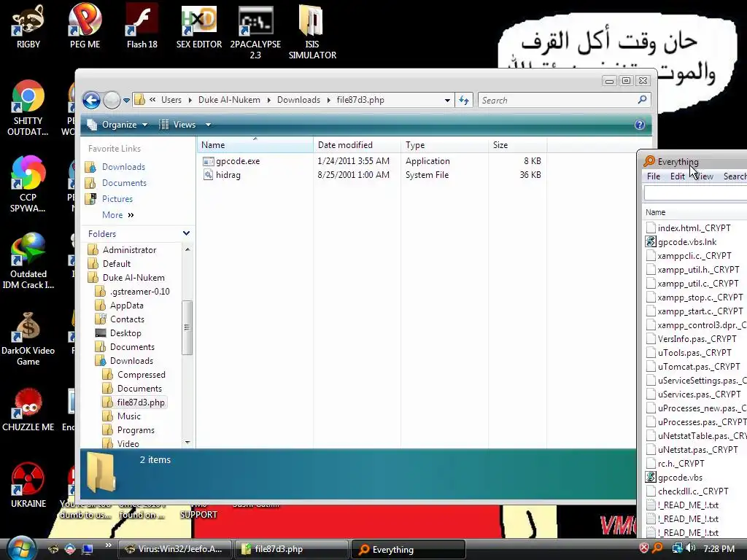Show hidden quick launch items chevron
This screenshot has height=560, width=747.
click(x=108, y=545)
